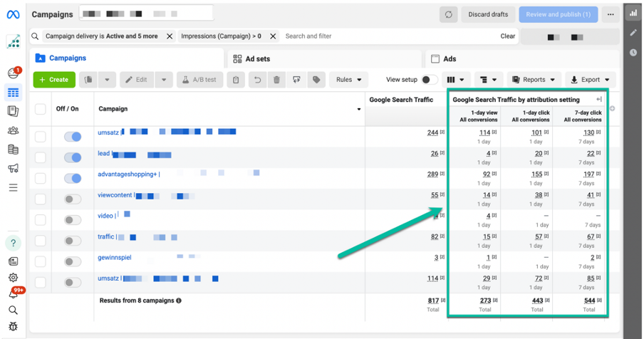
Task: Tick the checkbox for the traffic campaign row
Action: [x=40, y=241]
